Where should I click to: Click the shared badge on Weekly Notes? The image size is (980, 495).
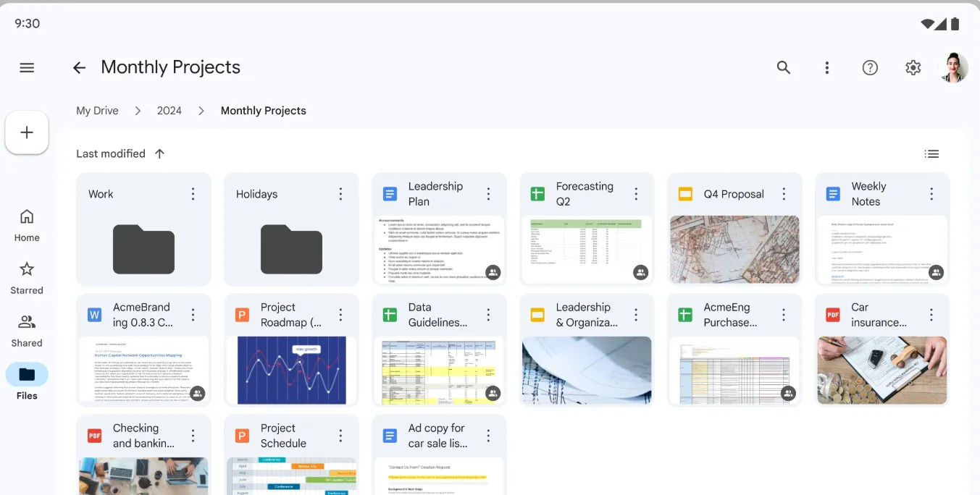(x=937, y=273)
